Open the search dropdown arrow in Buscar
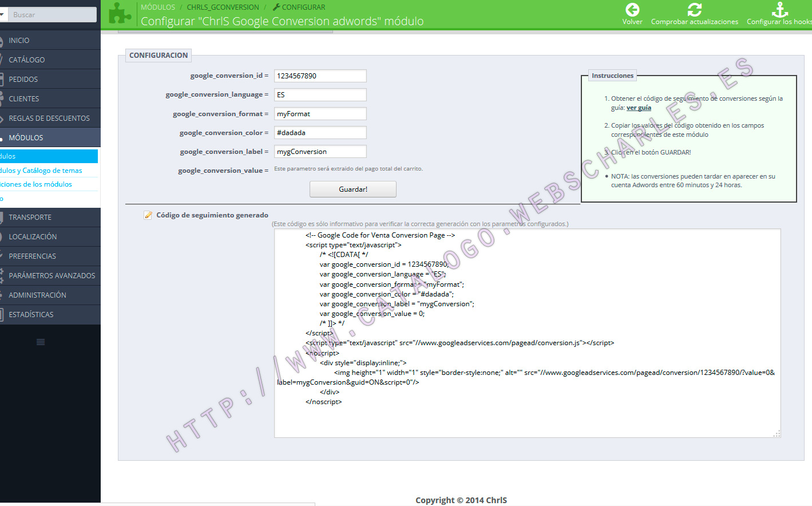The width and height of the screenshot is (812, 506). 2,14
